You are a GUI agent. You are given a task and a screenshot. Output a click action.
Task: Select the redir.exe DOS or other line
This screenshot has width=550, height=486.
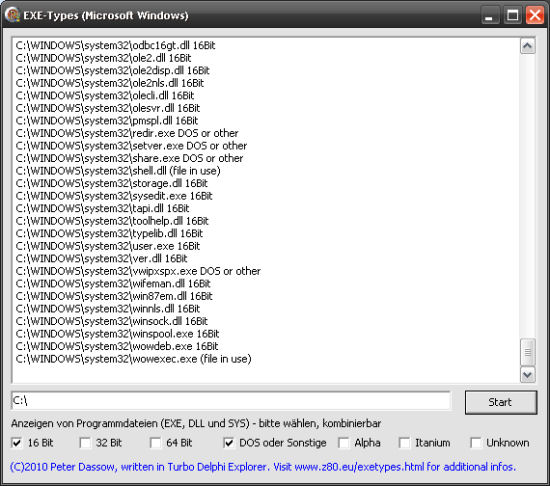(x=127, y=133)
